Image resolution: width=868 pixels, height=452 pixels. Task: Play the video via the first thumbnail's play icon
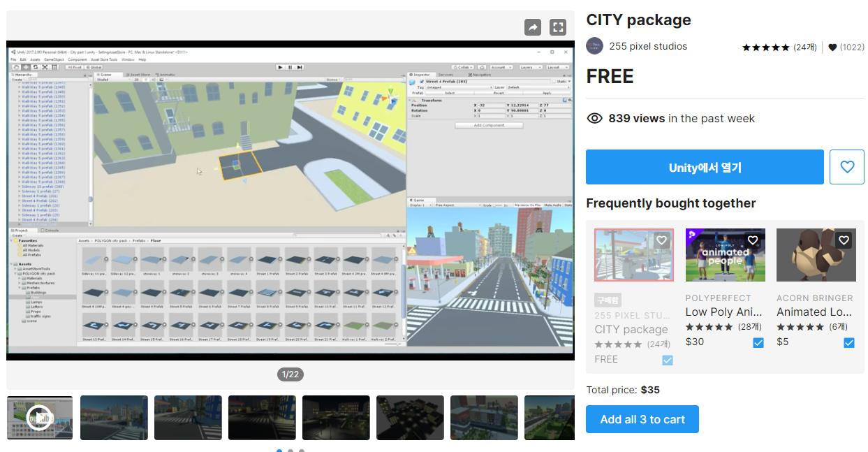point(40,418)
